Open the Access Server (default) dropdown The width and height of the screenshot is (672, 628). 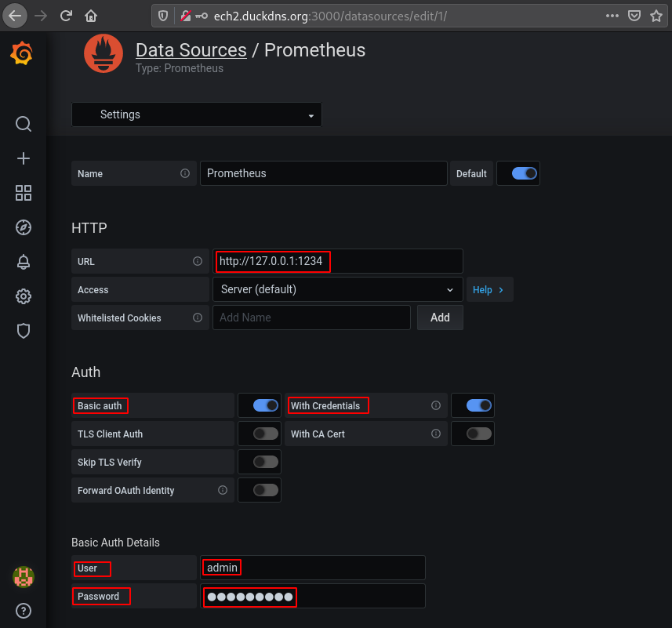(x=338, y=289)
